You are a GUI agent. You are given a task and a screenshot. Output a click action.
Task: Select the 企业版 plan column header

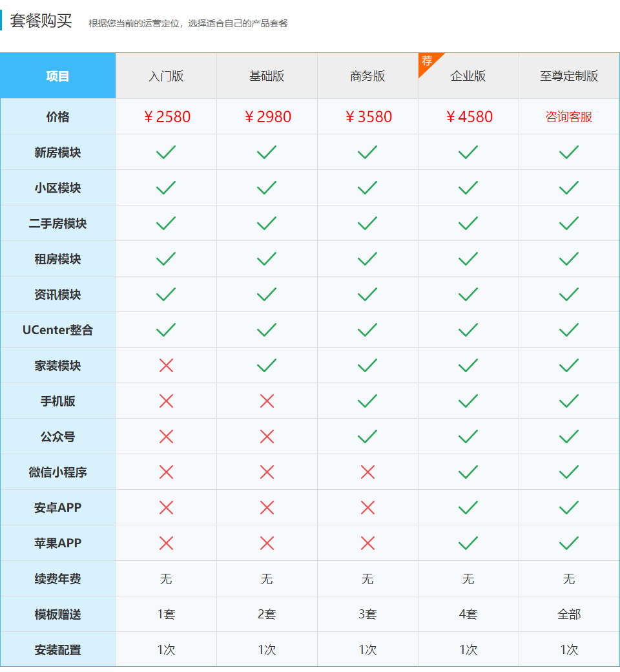coord(468,76)
